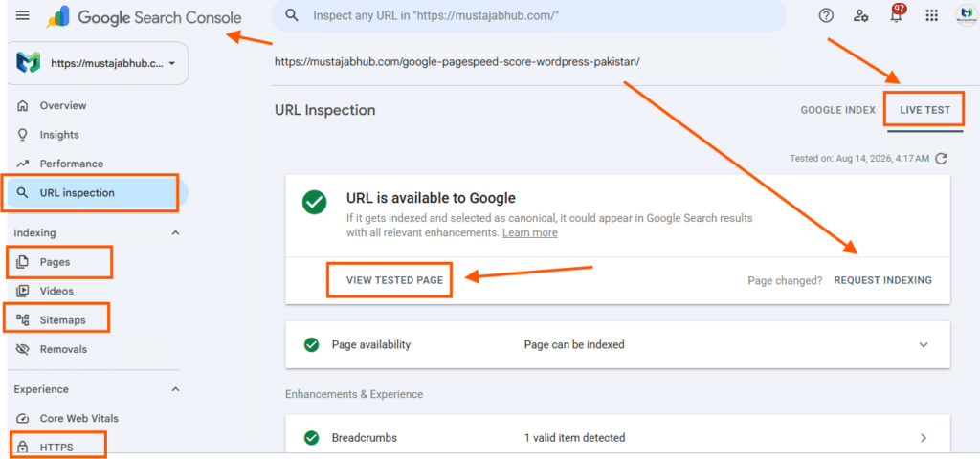Open Insights in sidebar
This screenshot has height=459, width=980.
tap(59, 134)
